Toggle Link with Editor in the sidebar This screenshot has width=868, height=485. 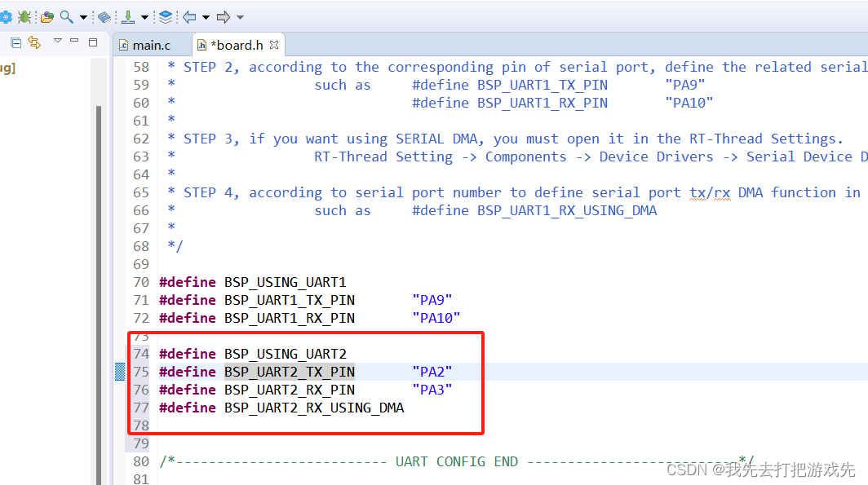coord(33,42)
